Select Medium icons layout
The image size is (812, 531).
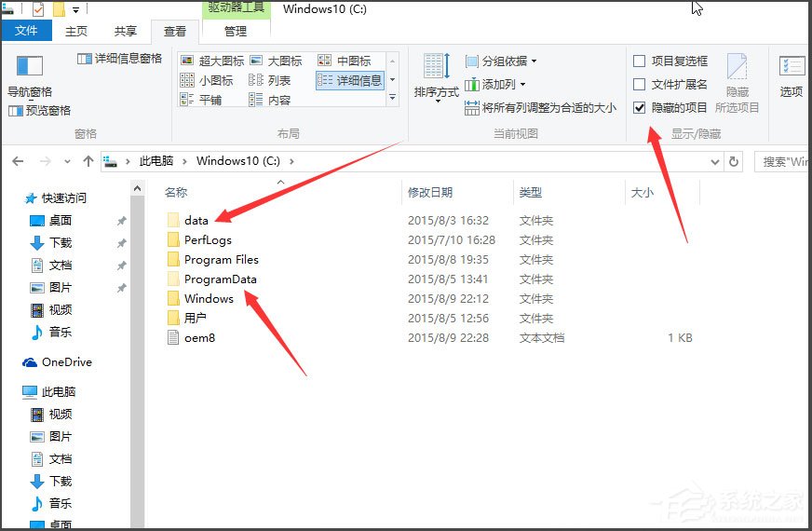pyautogui.click(x=345, y=61)
